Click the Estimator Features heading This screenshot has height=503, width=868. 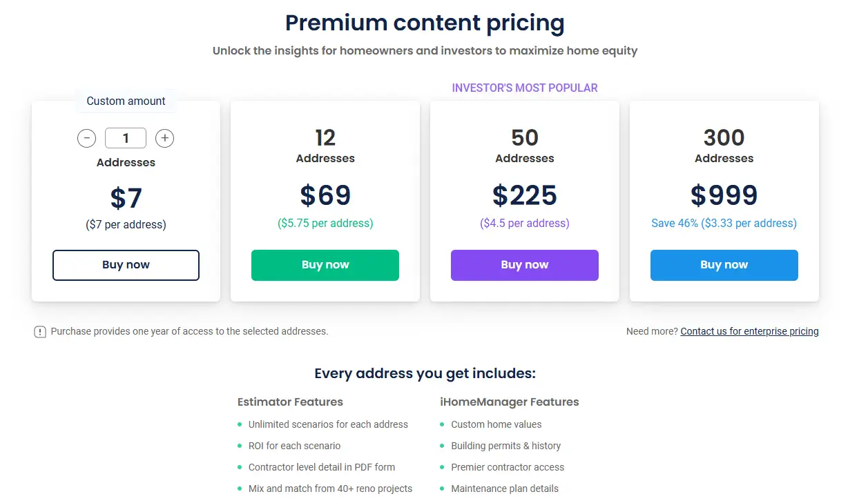coord(290,402)
